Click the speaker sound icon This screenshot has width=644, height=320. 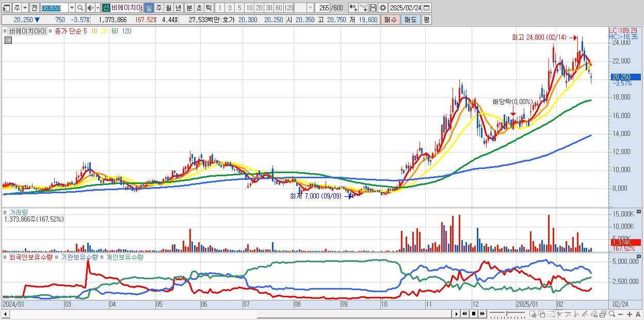pyautogui.click(x=90, y=8)
